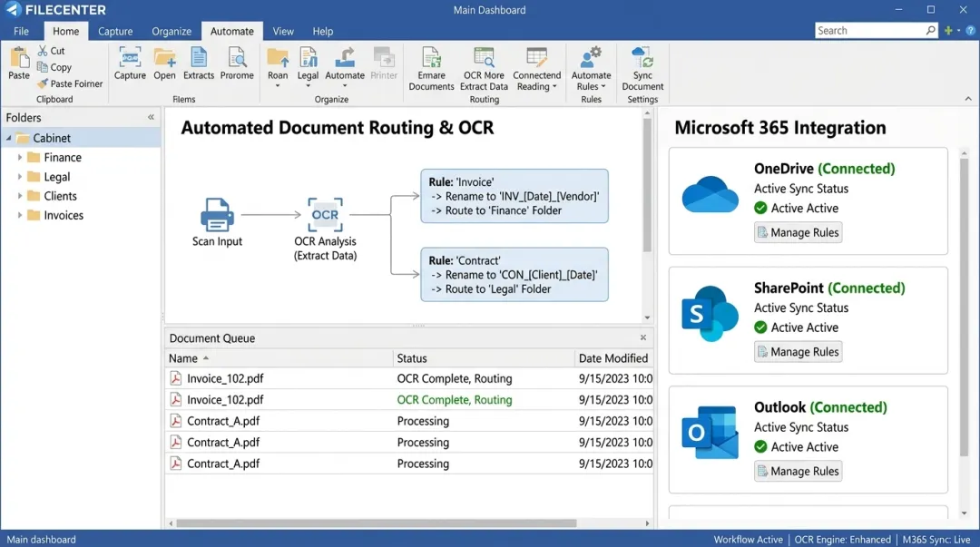Click Manage Rules under OneDrive
The width and height of the screenshot is (980, 547).
tap(799, 232)
